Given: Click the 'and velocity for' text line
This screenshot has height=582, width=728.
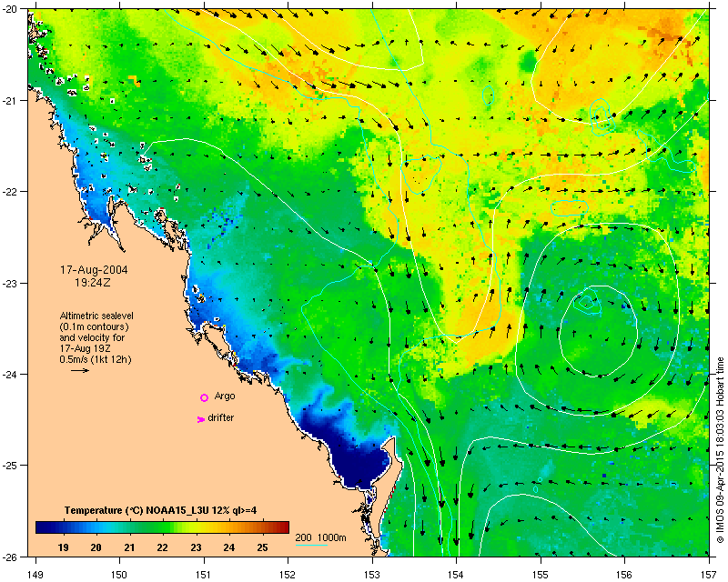Looking at the screenshot, I should (92, 337).
